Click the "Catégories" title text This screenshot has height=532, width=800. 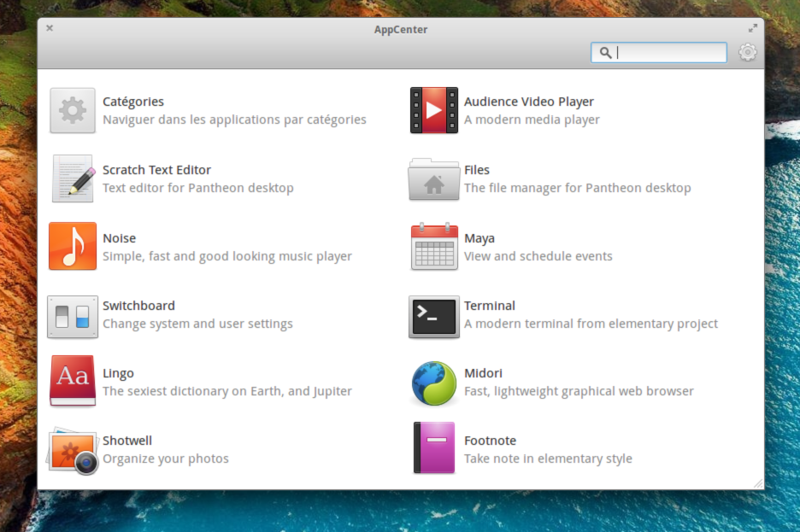[133, 102]
